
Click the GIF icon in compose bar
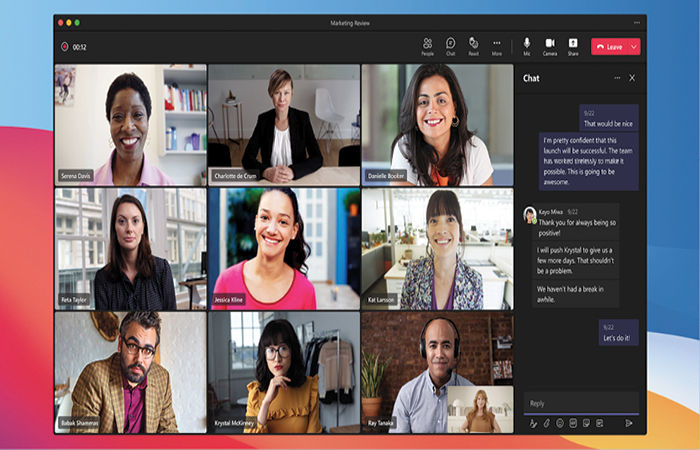pos(572,423)
